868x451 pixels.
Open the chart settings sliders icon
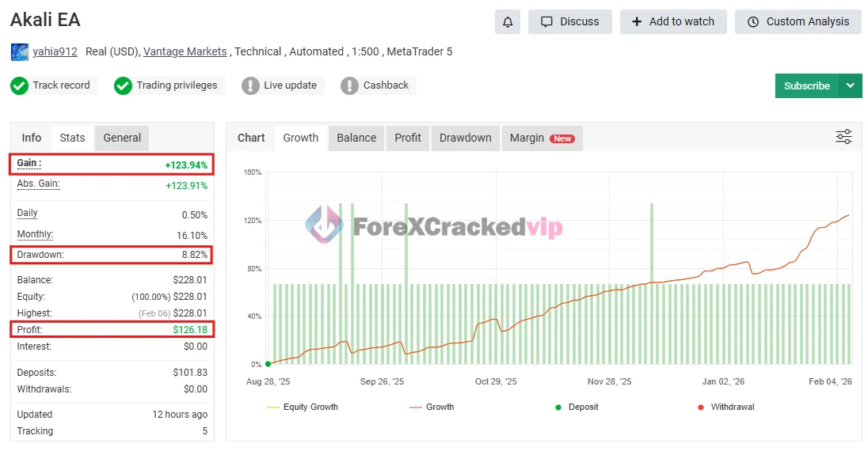pyautogui.click(x=843, y=137)
